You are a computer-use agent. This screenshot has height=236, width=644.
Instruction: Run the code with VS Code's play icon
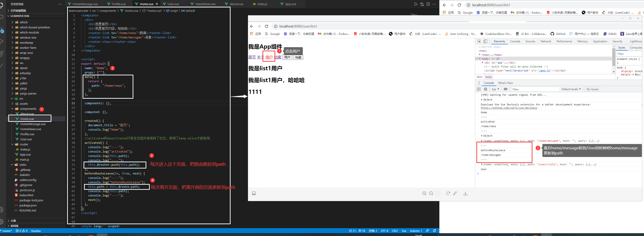pos(416,4)
